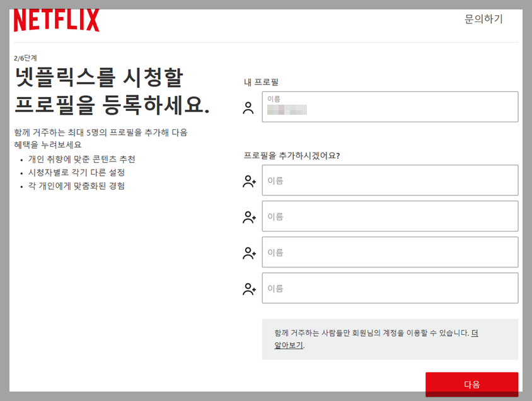Click the 각 개인에게 맞춤화된 경험 bullet

[x=76, y=186]
